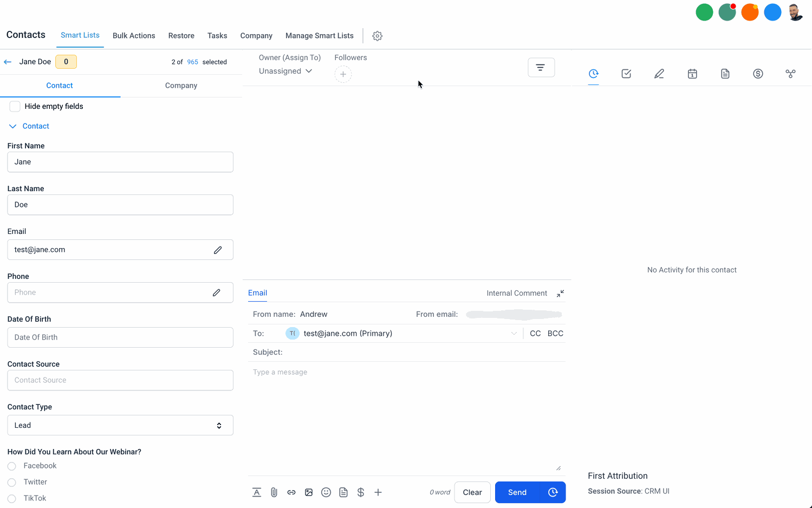The height and width of the screenshot is (508, 812).
Task: Open the conversation filter button
Action: tap(541, 67)
